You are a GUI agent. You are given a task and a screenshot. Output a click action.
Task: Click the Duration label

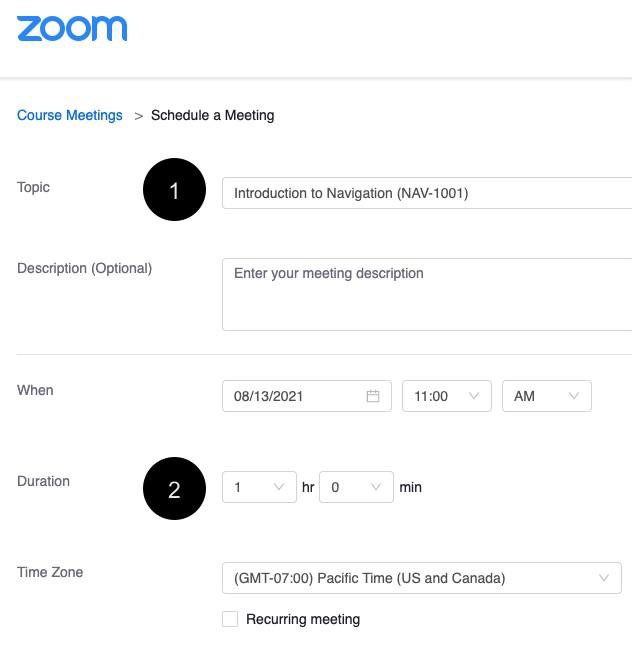(x=43, y=481)
